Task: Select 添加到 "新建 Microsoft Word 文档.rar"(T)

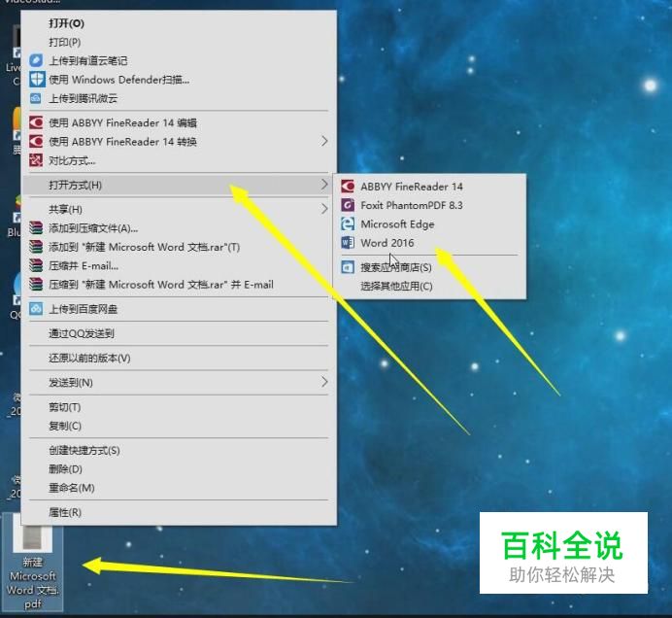Action: tap(179, 247)
